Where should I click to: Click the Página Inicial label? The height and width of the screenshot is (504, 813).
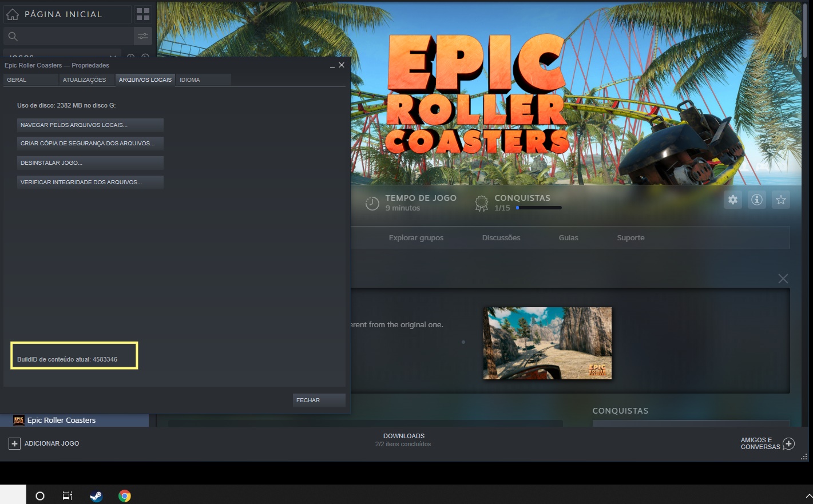coord(64,14)
